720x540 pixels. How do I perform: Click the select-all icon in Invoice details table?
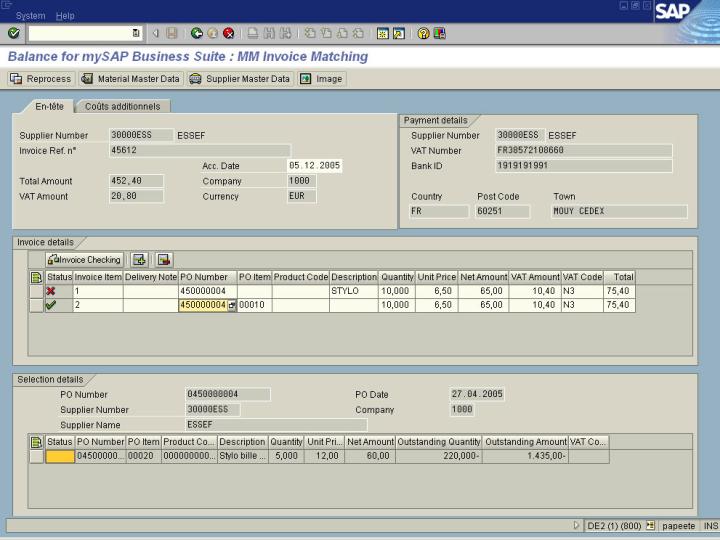pyautogui.click(x=36, y=276)
